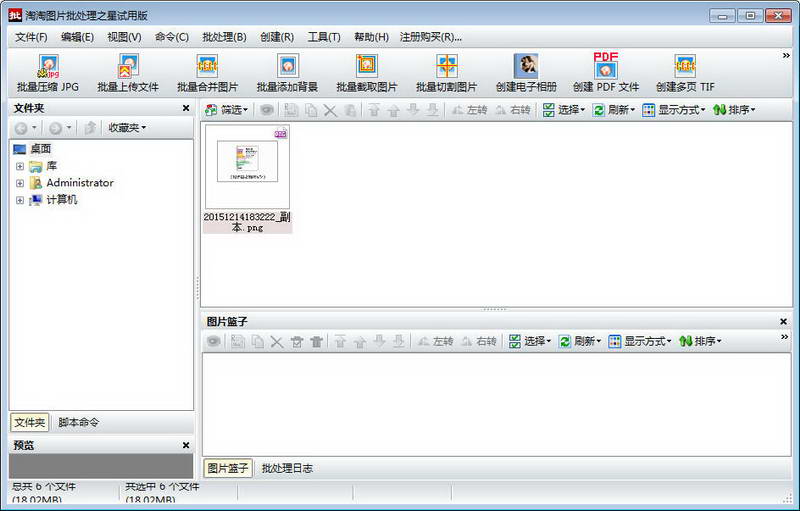Open the 工具(T) menu

point(324,37)
